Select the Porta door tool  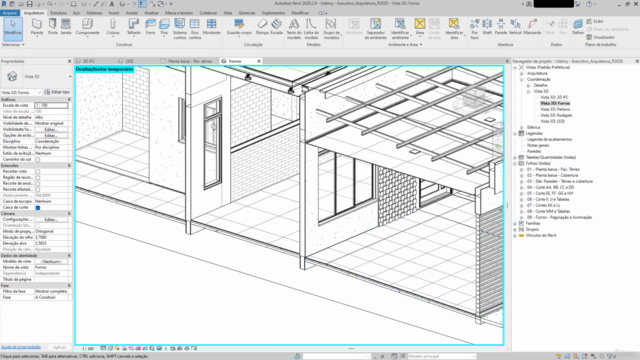(x=53, y=27)
